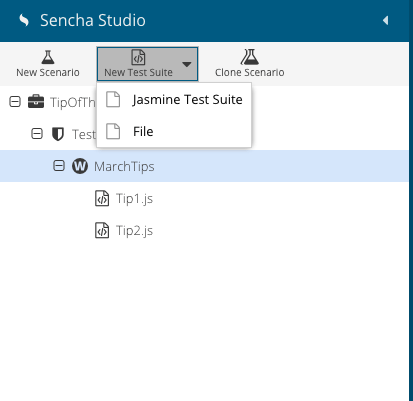Screen dimensions: 413x401
Task: Click the Tip2.js code file icon
Action: (102, 230)
